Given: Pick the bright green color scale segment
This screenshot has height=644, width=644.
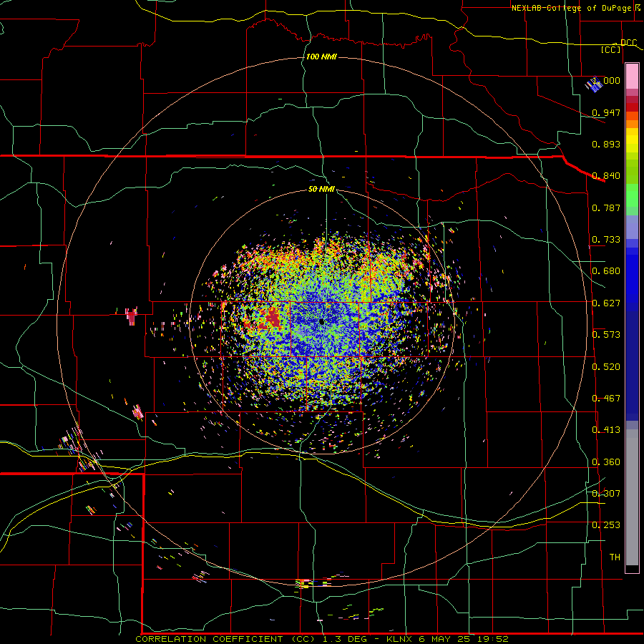Looking at the screenshot, I should pyautogui.click(x=632, y=195).
